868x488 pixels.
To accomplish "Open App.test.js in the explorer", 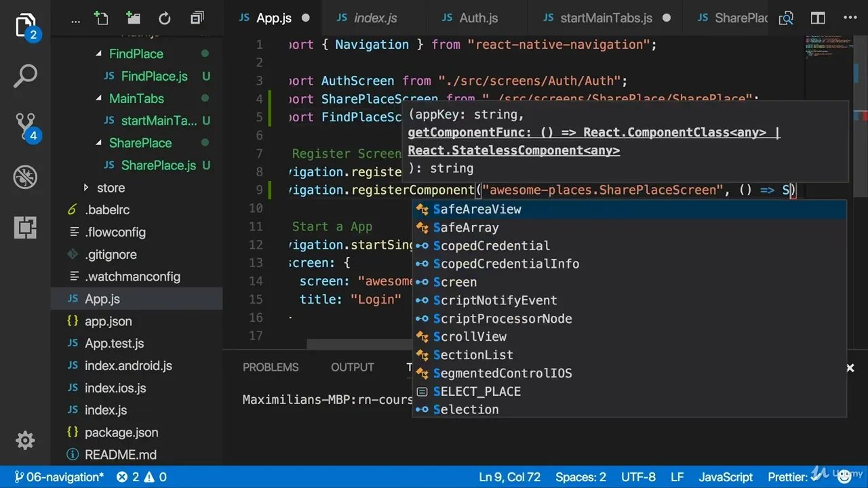I will tap(114, 344).
